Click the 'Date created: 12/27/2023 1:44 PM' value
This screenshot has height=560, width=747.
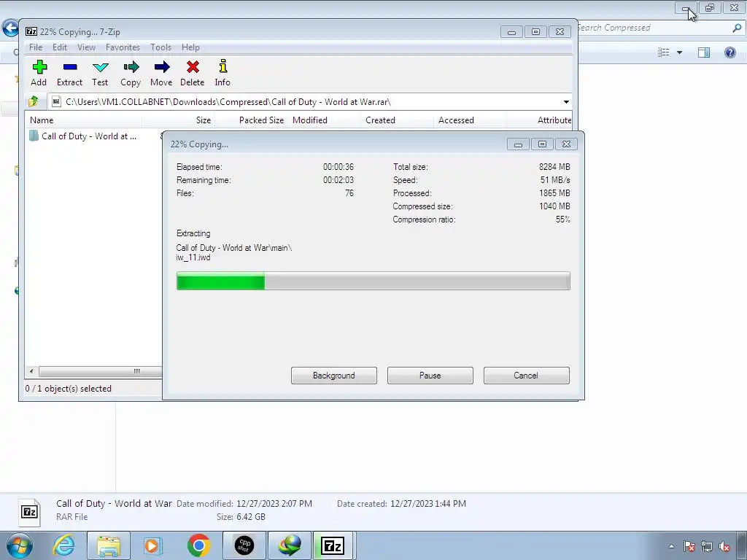[x=427, y=503]
